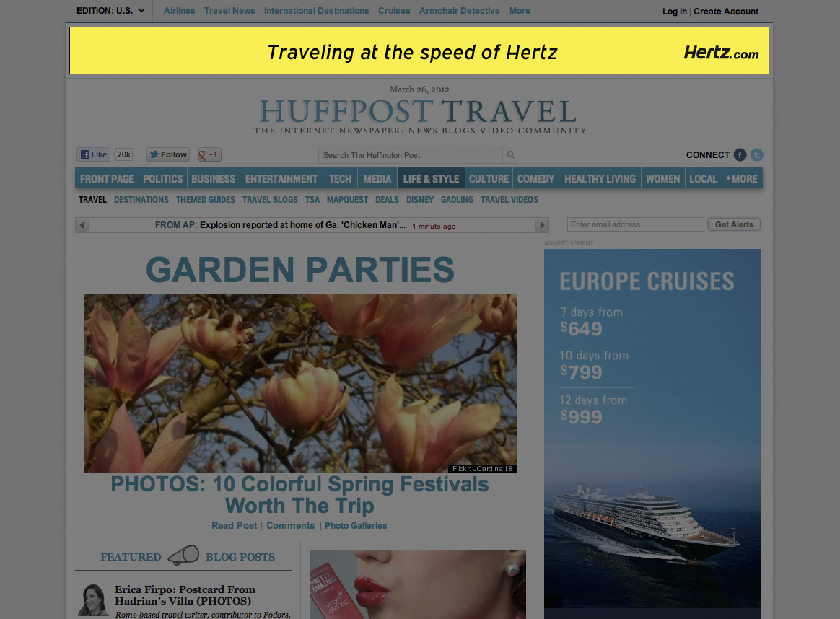Image resolution: width=840 pixels, height=619 pixels.
Task: Go to the CULTURE section
Action: pos(489,179)
